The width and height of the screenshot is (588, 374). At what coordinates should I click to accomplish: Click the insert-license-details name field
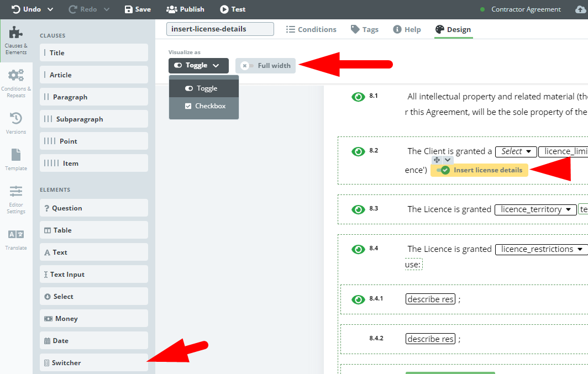[x=220, y=29]
